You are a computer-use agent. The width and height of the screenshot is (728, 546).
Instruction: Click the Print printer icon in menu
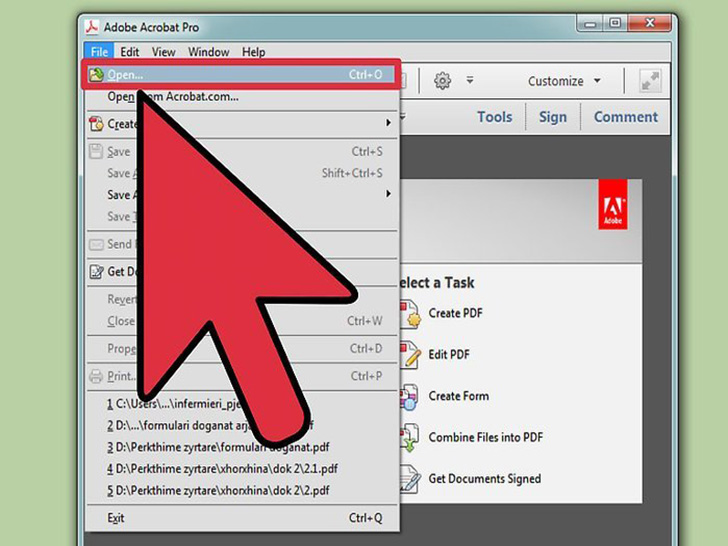pyautogui.click(x=96, y=376)
